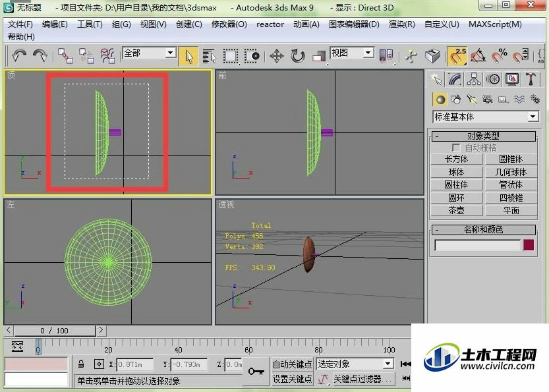Click the 几何球体 button
549x392 pixels.
511,172
